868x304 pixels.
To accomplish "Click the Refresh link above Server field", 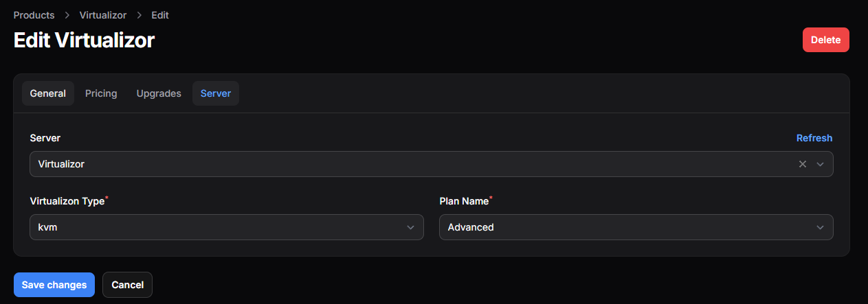I will click(814, 138).
